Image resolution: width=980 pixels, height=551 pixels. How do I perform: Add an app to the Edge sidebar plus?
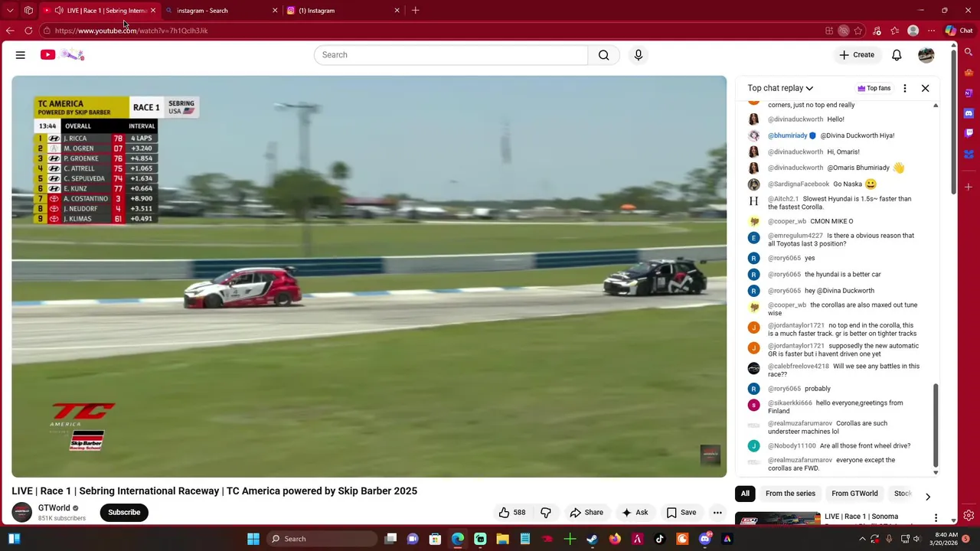969,187
